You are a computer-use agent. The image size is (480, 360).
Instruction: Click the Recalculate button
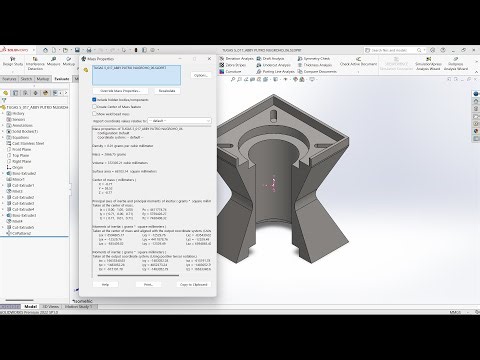pos(167,91)
